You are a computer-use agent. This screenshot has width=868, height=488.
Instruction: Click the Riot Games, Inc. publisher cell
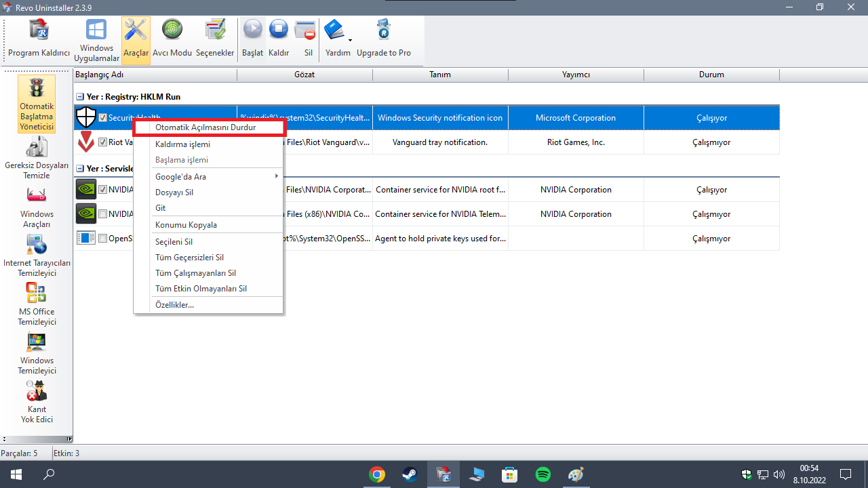576,142
